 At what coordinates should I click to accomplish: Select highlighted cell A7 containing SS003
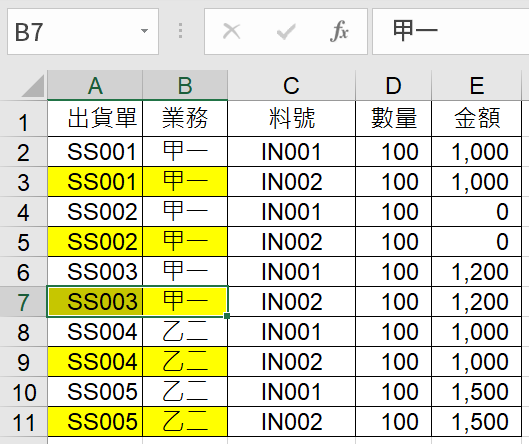pyautogui.click(x=95, y=302)
